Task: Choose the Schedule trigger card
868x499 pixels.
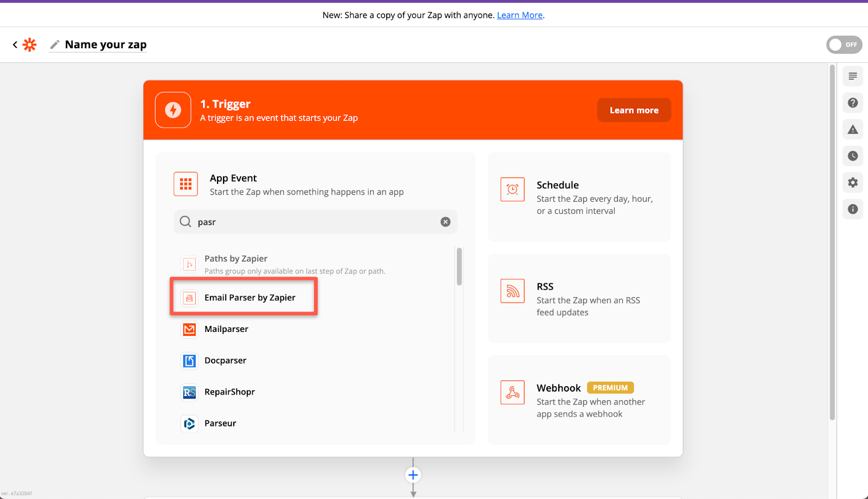Action: pyautogui.click(x=579, y=197)
